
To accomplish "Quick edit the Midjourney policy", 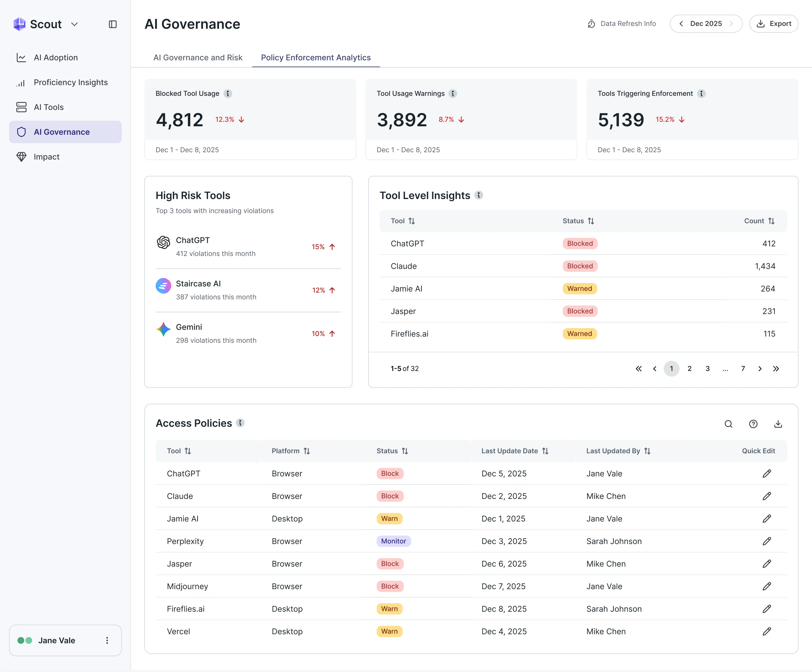I will tap(767, 587).
